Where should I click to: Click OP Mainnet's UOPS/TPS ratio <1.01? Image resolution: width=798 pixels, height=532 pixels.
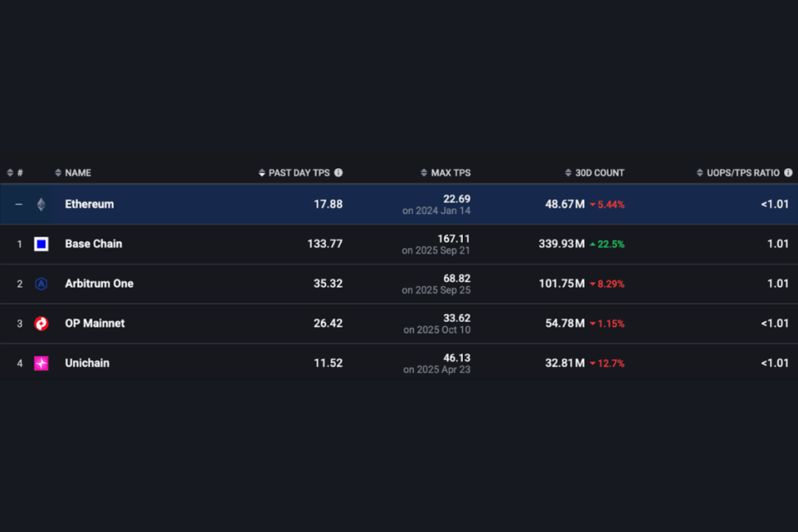(x=775, y=323)
